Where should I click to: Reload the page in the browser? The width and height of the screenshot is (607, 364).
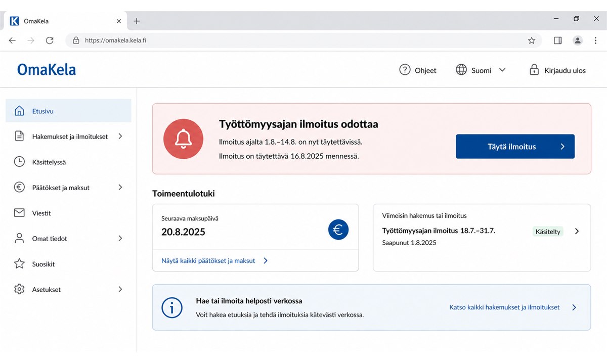tap(50, 40)
